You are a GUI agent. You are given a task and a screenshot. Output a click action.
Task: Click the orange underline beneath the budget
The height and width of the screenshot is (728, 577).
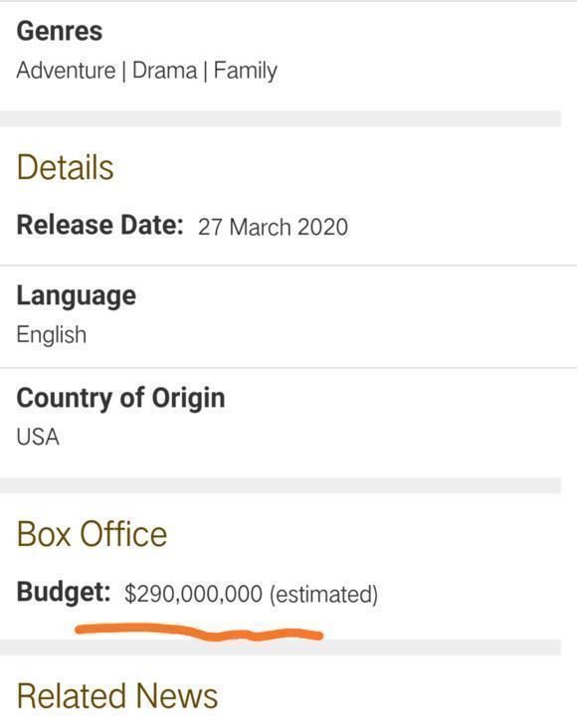199,632
